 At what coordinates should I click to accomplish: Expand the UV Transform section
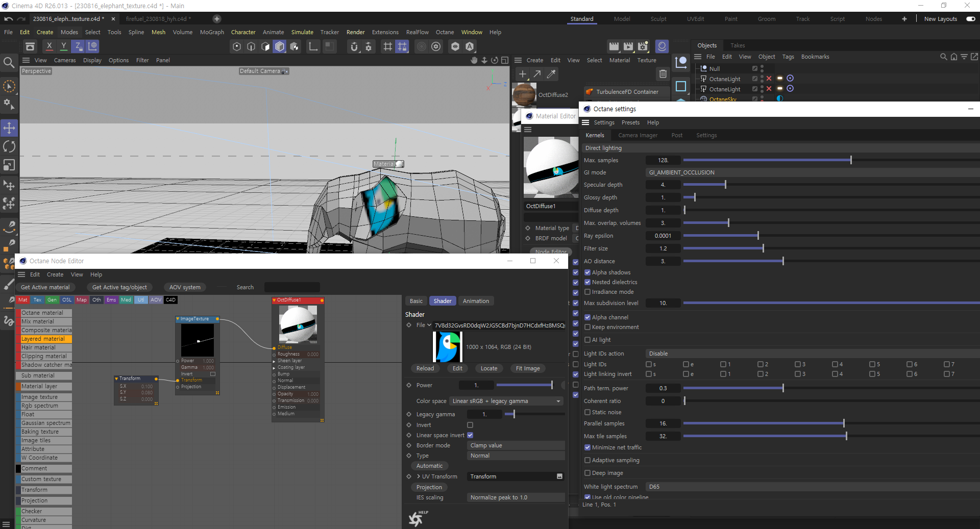coord(419,476)
